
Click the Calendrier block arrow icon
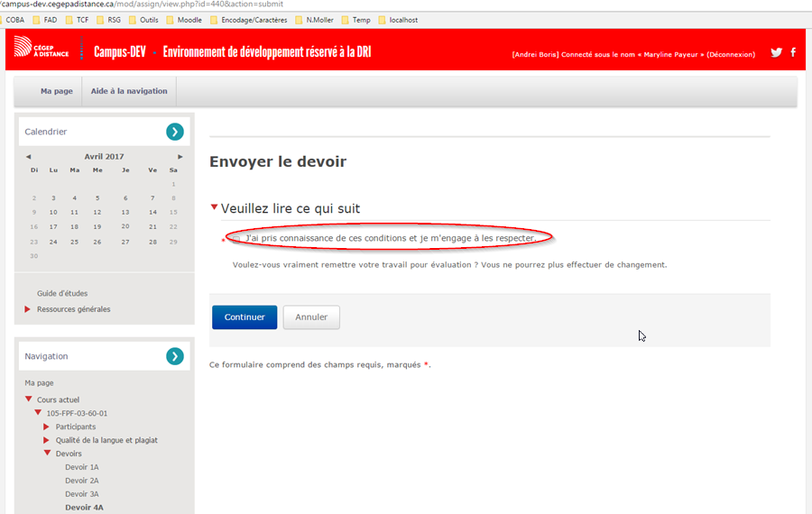[x=175, y=132]
